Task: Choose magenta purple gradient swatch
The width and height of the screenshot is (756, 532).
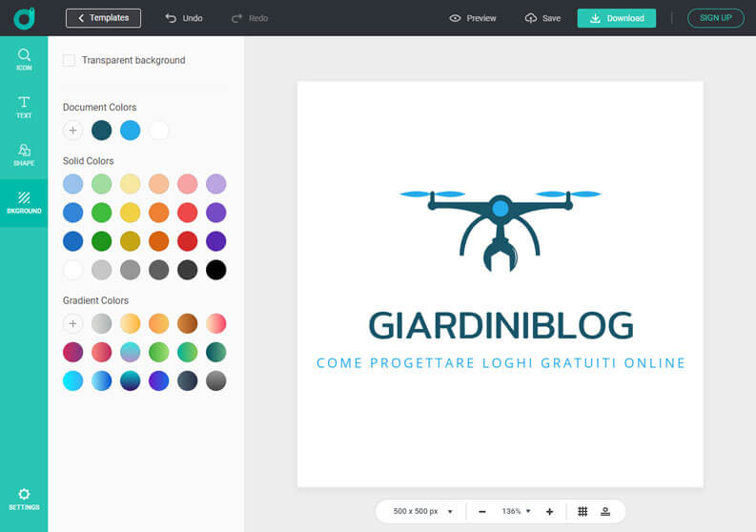Action: pos(72,352)
